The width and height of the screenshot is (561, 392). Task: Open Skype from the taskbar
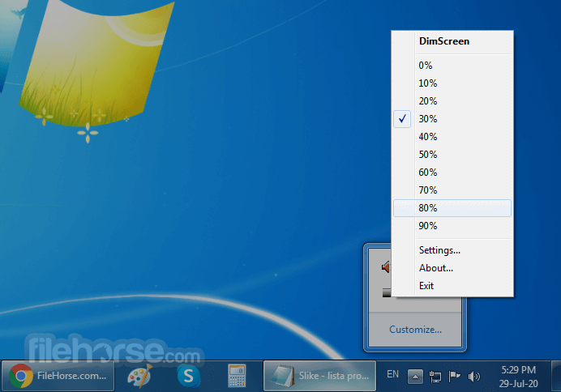(x=189, y=376)
